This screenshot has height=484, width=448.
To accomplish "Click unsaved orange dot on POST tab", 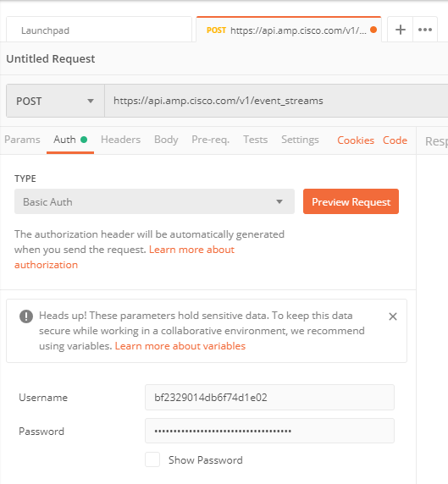I will tap(373, 30).
